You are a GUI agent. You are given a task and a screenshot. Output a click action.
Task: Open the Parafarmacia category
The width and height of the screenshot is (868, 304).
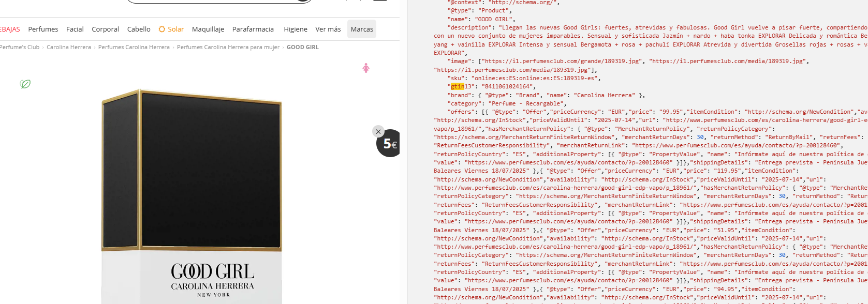click(253, 29)
